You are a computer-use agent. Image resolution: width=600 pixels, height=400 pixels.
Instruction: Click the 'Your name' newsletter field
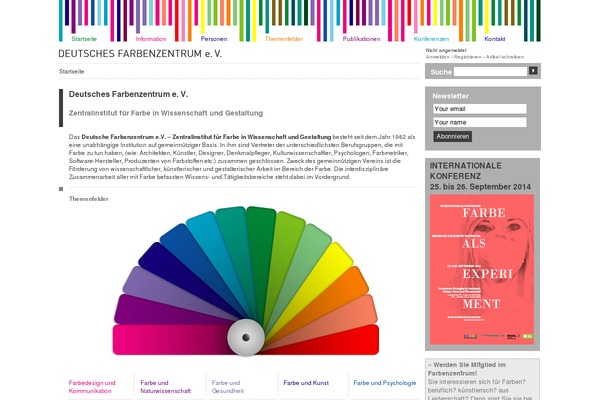(480, 122)
